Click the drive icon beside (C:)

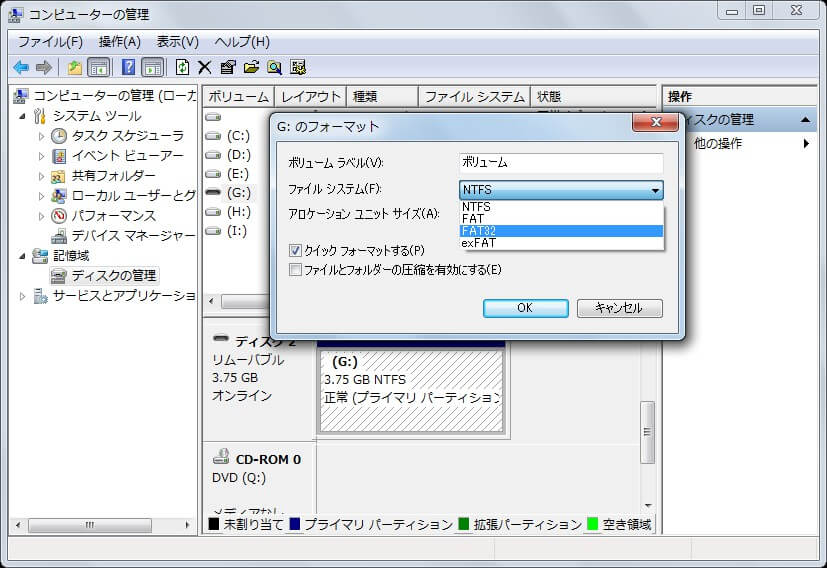coord(213,136)
